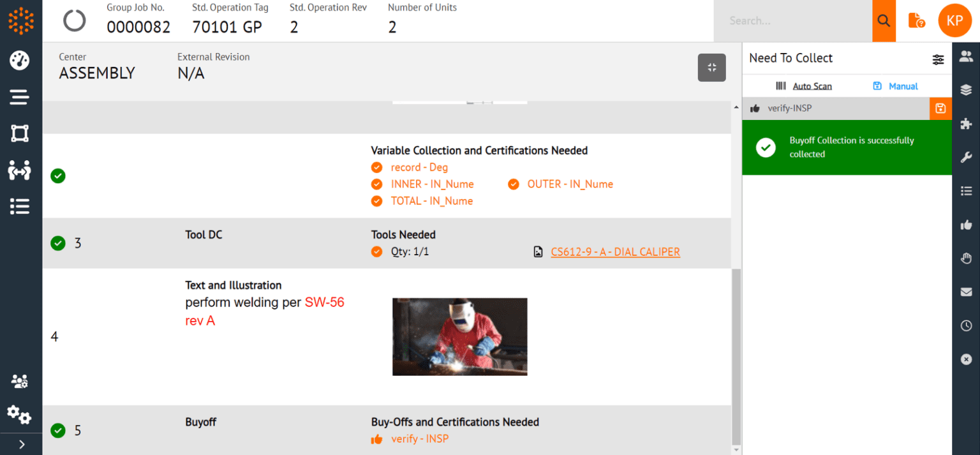This screenshot has height=455, width=980.
Task: Toggle the checkmark next to Buyoff step 5
Action: (58, 431)
